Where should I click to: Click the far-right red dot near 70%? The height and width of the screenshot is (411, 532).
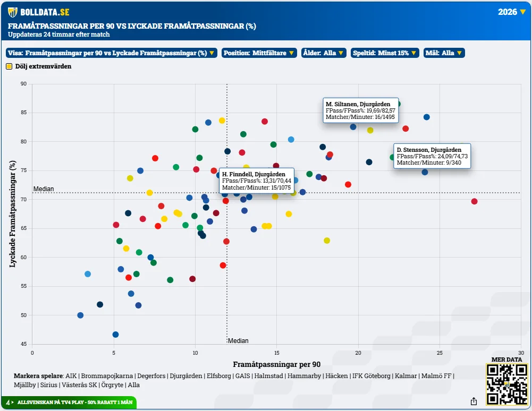474,201
